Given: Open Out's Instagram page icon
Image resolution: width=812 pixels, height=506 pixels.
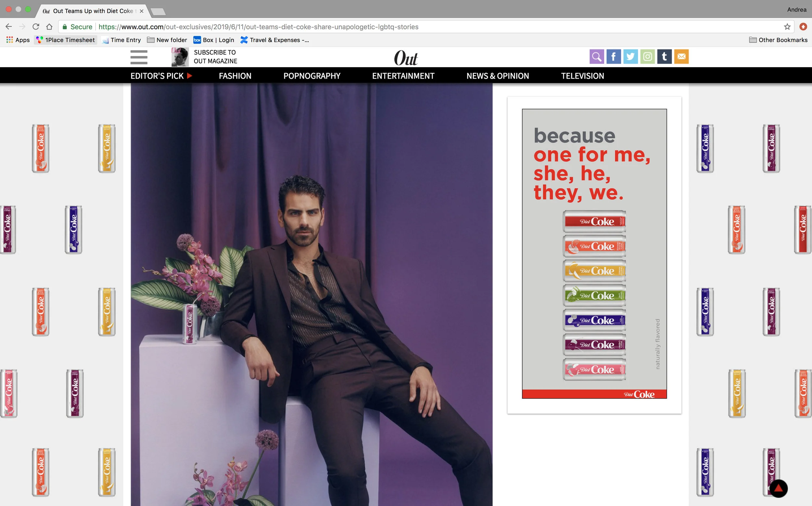Looking at the screenshot, I should [x=647, y=57].
